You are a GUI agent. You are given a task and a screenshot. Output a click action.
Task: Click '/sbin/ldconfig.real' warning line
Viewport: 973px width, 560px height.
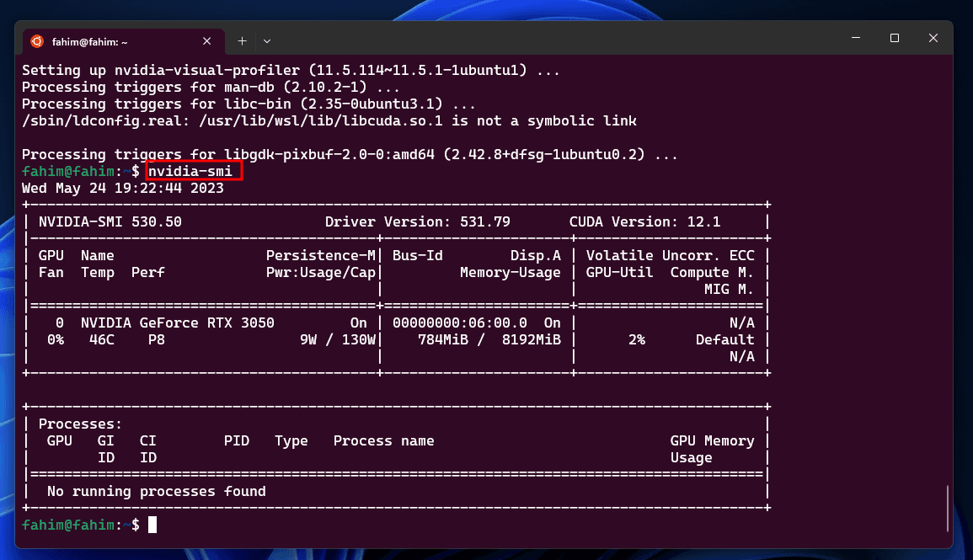pyautogui.click(x=329, y=121)
